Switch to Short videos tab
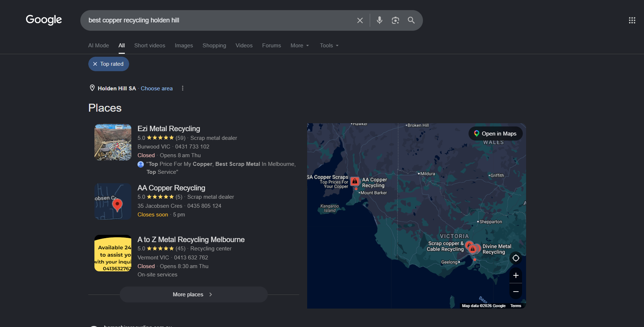The width and height of the screenshot is (644, 327). (x=150, y=46)
